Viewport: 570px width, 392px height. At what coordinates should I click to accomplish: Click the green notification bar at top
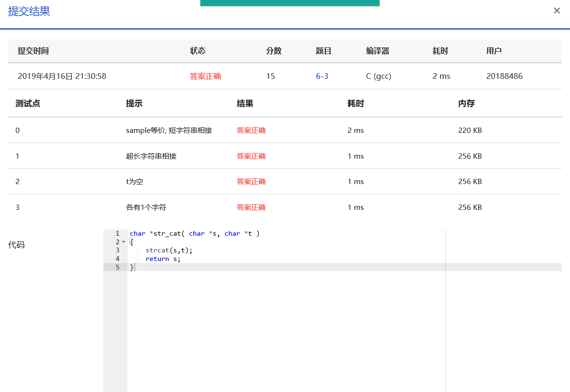pos(289,3)
